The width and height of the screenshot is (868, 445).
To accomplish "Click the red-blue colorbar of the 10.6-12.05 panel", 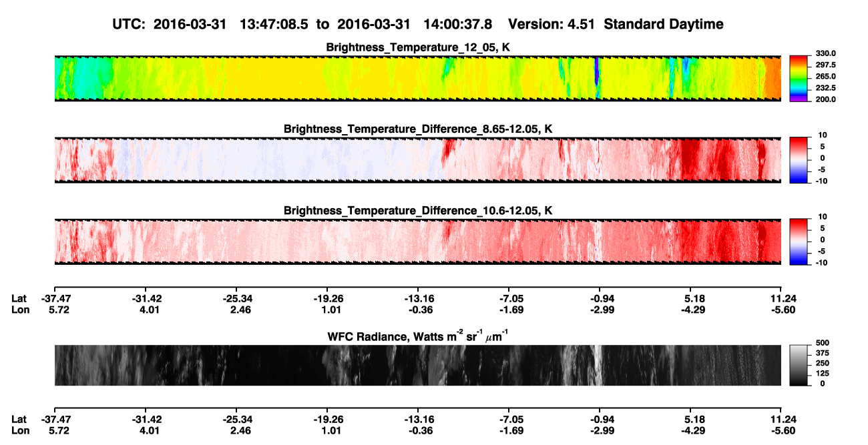I will click(x=799, y=241).
